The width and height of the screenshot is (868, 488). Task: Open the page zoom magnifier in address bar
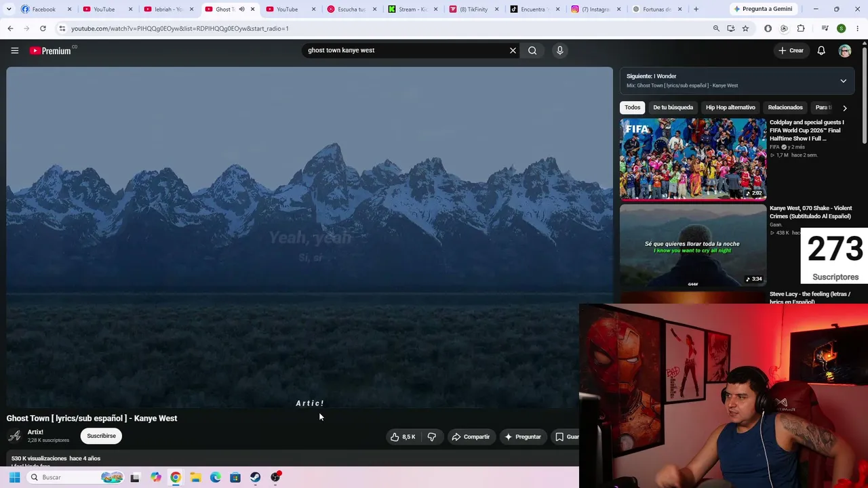pos(716,28)
